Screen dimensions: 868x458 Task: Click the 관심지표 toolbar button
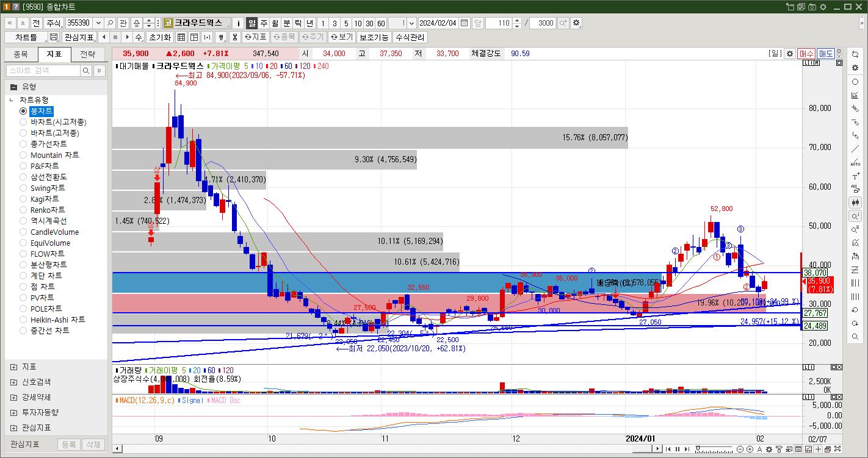click(79, 37)
